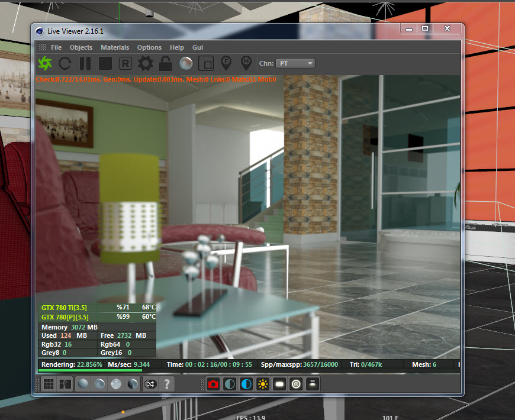Image resolution: width=515 pixels, height=420 pixels.
Task: Click the green rendering progress bar
Action: point(91,370)
